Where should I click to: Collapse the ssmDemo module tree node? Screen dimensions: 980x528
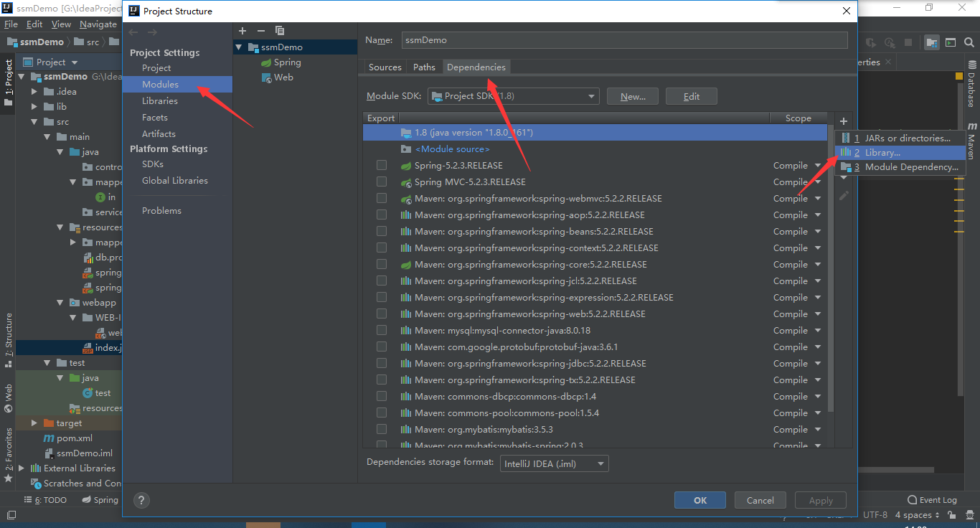(x=239, y=47)
